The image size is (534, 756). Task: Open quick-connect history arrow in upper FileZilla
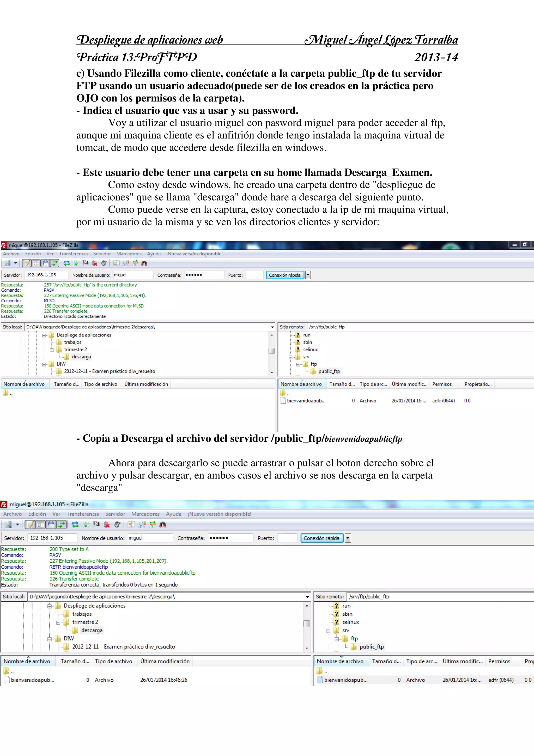click(x=308, y=275)
